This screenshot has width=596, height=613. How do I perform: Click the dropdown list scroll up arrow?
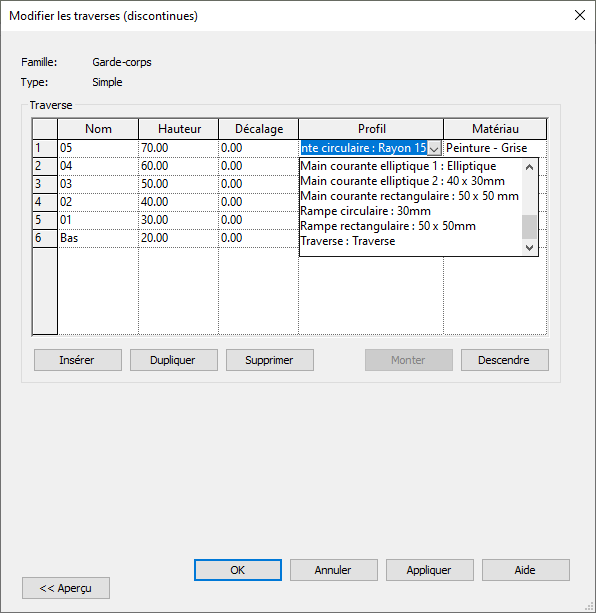coord(530,167)
